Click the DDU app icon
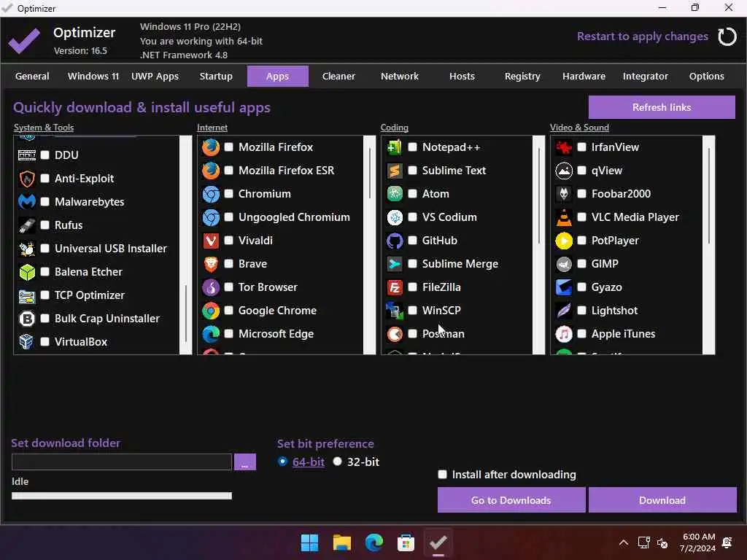747x560 pixels. (x=27, y=155)
